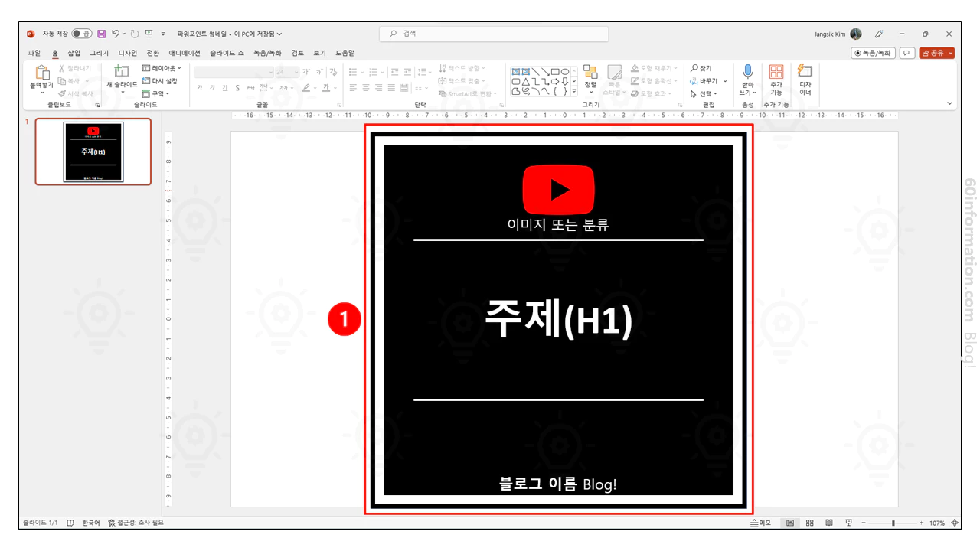Switch to Slide Sorter view in status bar
The height and width of the screenshot is (551, 980).
[x=809, y=522]
